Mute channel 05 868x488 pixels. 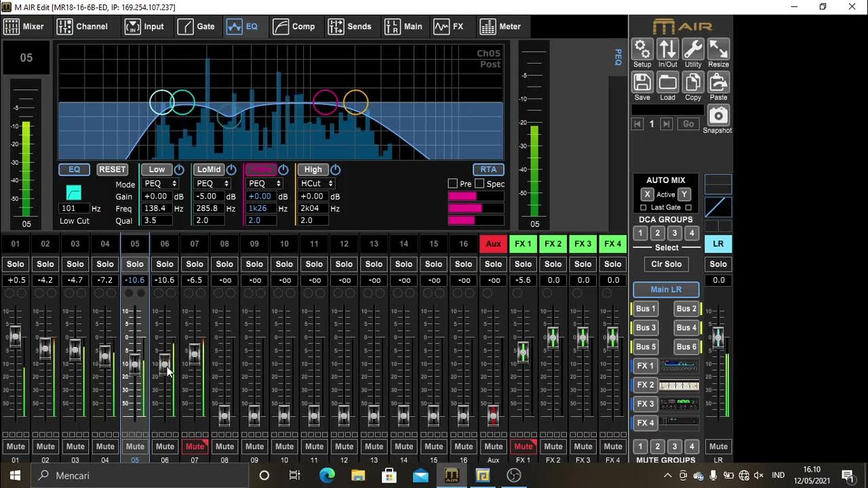point(135,447)
